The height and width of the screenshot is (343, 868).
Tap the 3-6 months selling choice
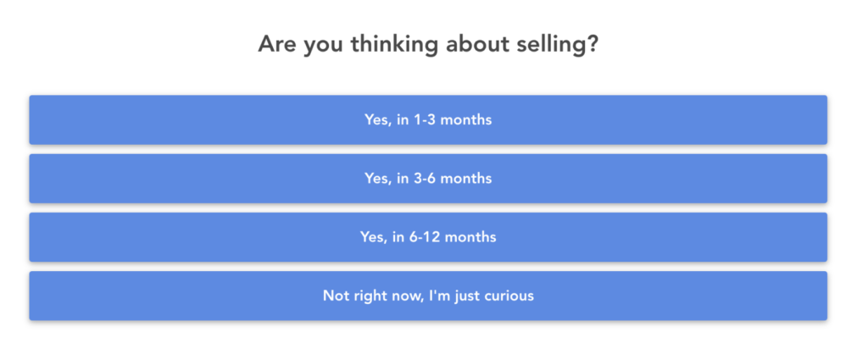pos(428,179)
